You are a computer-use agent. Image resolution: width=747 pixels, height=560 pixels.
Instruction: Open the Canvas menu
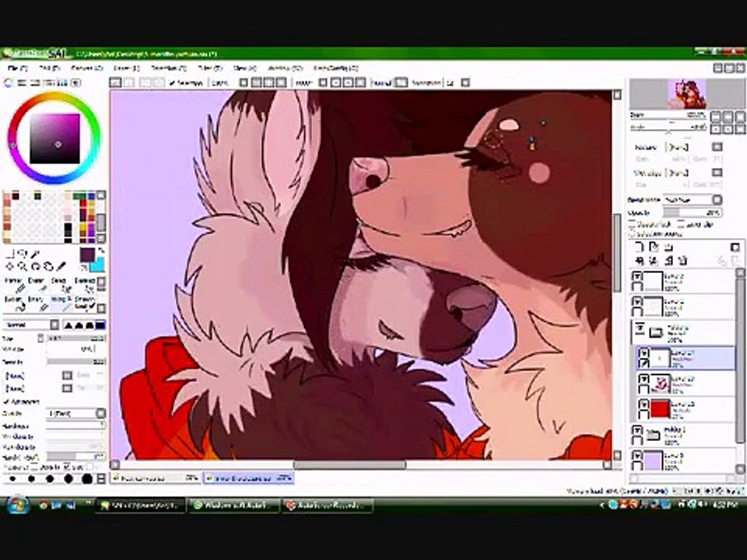pos(86,68)
